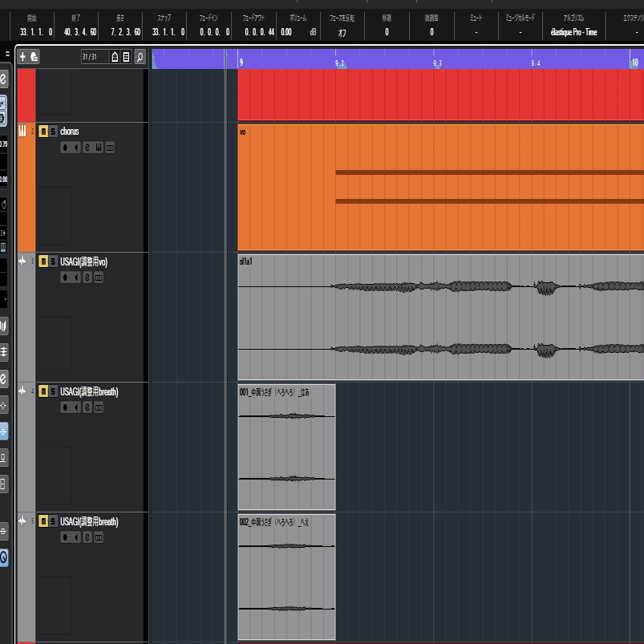Click the chorus track lanes icon

coord(110,147)
